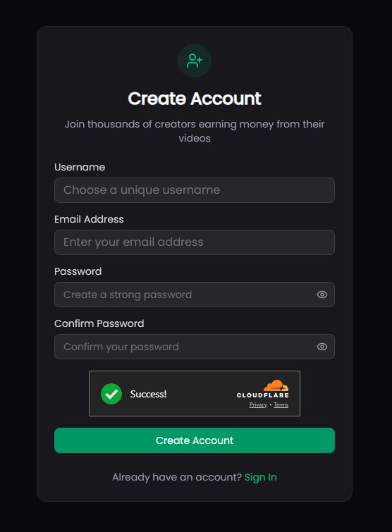
Task: Click the Create Account page heading
Action: (x=195, y=99)
